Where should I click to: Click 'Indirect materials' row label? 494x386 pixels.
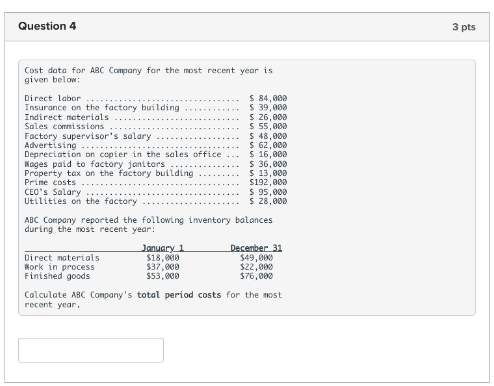click(66, 117)
